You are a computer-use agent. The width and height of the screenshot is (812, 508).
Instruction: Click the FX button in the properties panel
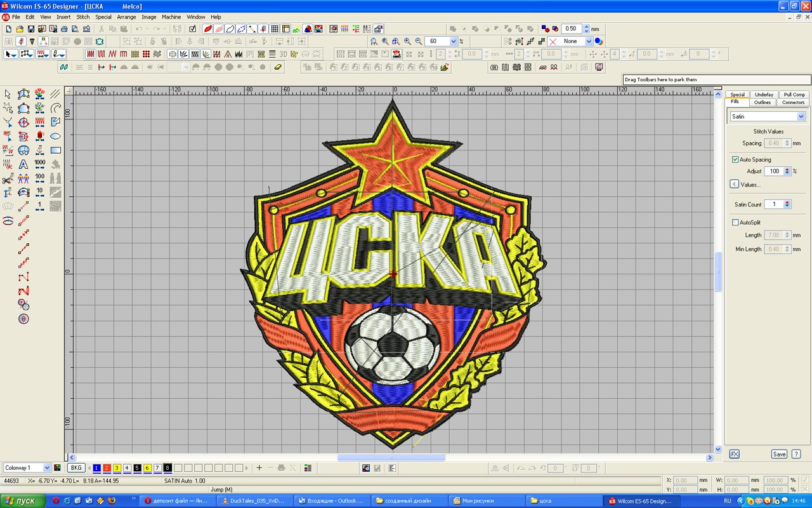tap(734, 454)
